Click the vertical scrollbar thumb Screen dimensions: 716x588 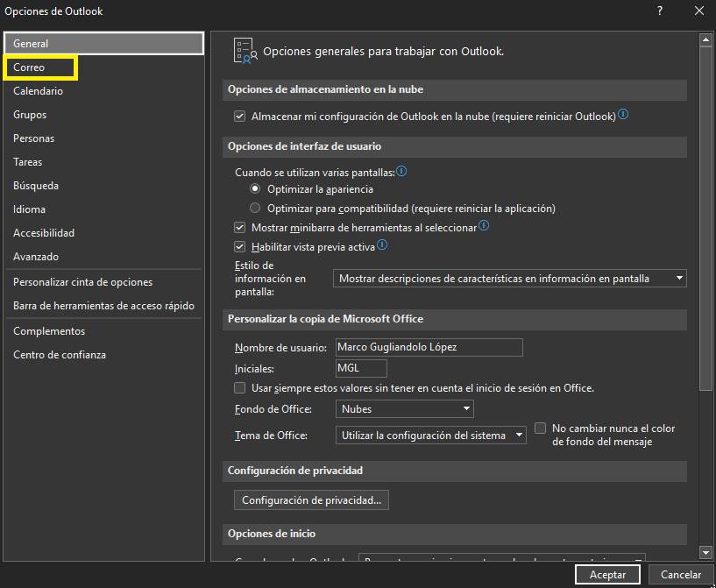pos(706,218)
